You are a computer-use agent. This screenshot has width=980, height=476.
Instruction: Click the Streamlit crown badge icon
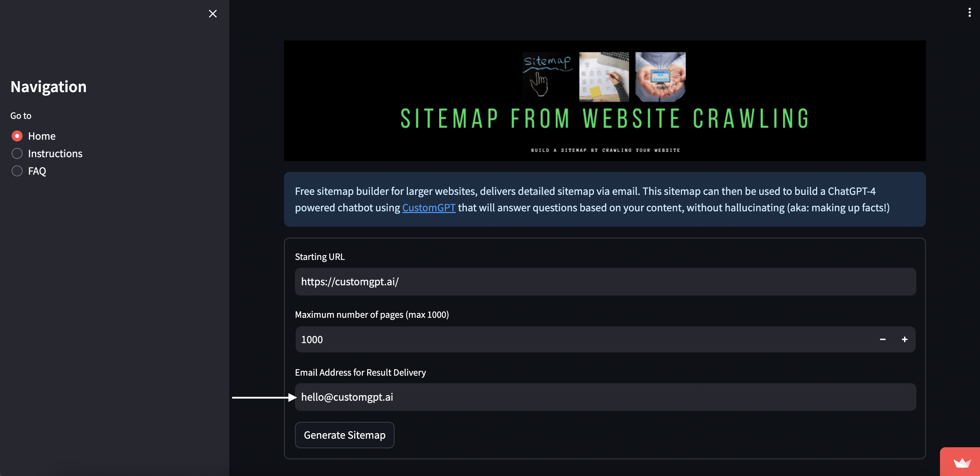click(x=962, y=463)
